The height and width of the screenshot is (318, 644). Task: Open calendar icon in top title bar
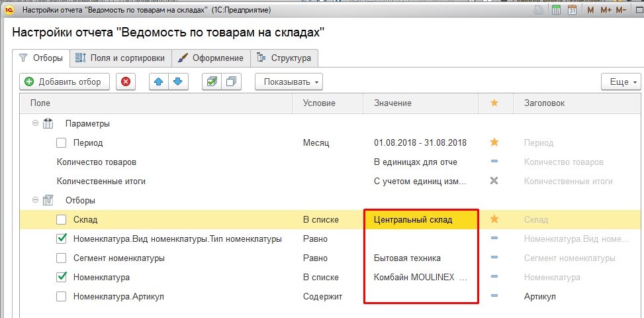coord(572,10)
